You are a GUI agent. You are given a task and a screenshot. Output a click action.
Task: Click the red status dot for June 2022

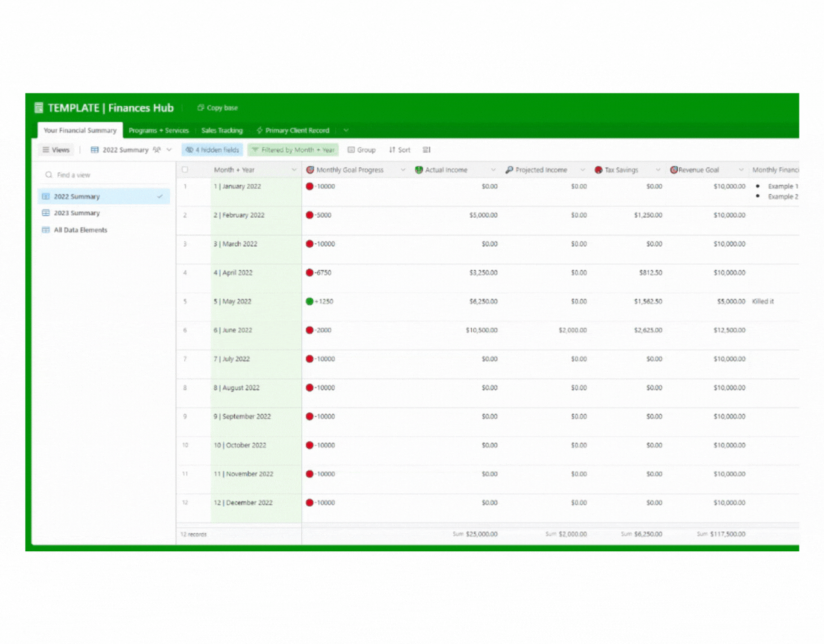pyautogui.click(x=310, y=330)
